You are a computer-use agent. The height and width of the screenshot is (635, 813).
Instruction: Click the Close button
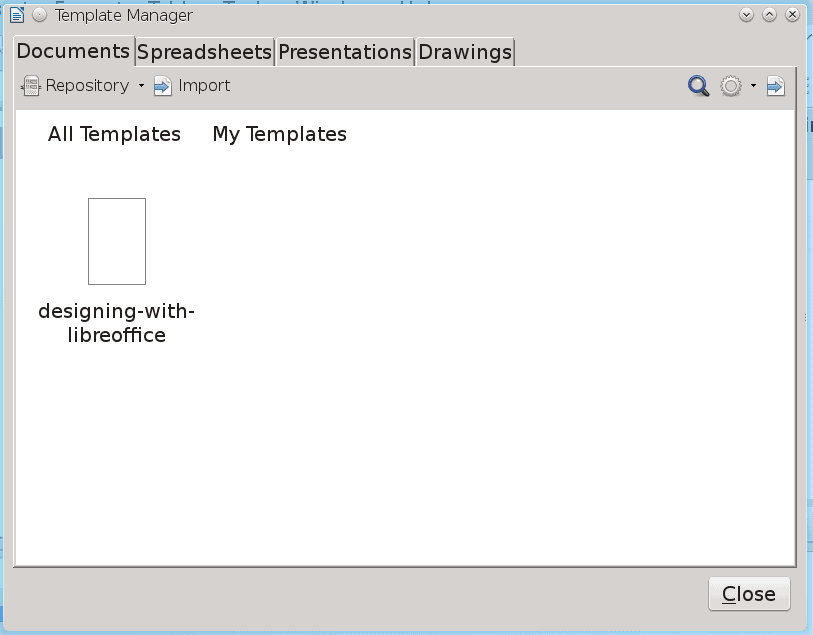pos(749,594)
